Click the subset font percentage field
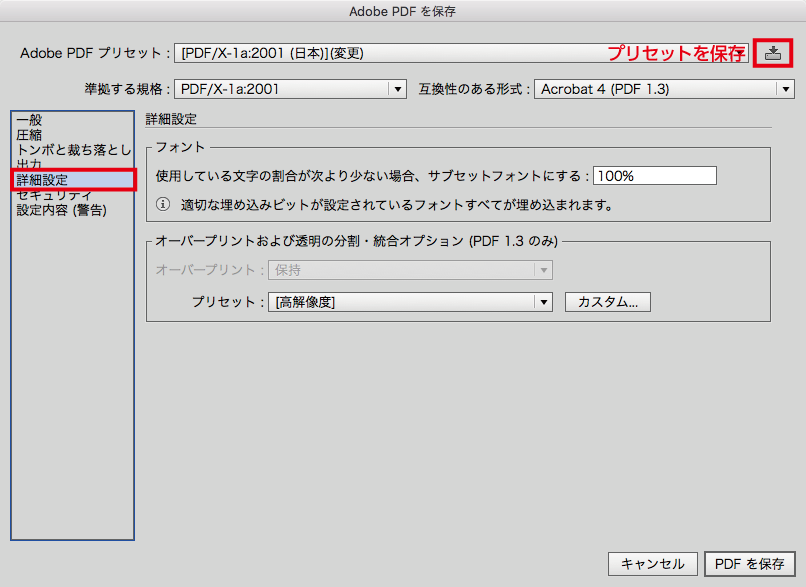Screen dimensions: 806x587 (x=655, y=176)
